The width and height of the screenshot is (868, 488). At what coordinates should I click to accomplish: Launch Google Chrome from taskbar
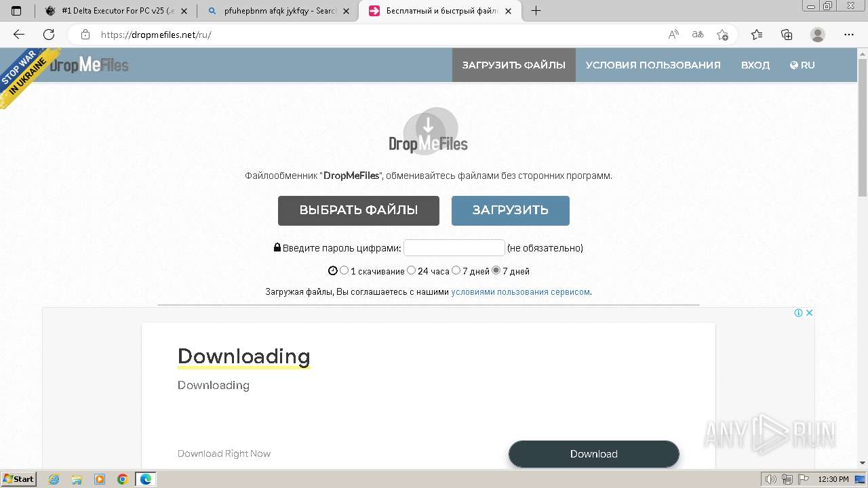123,479
